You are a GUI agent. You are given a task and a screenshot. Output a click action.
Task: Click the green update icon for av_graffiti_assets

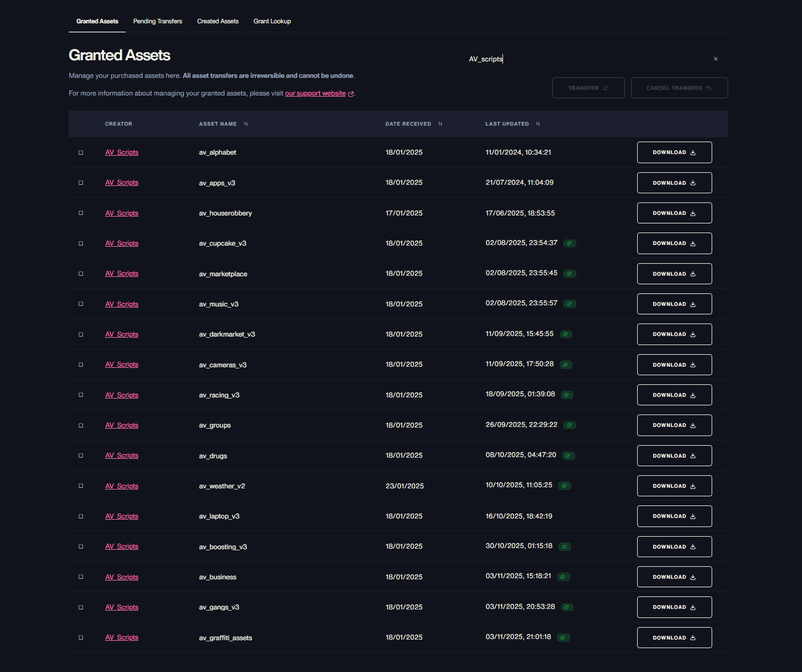(x=563, y=638)
